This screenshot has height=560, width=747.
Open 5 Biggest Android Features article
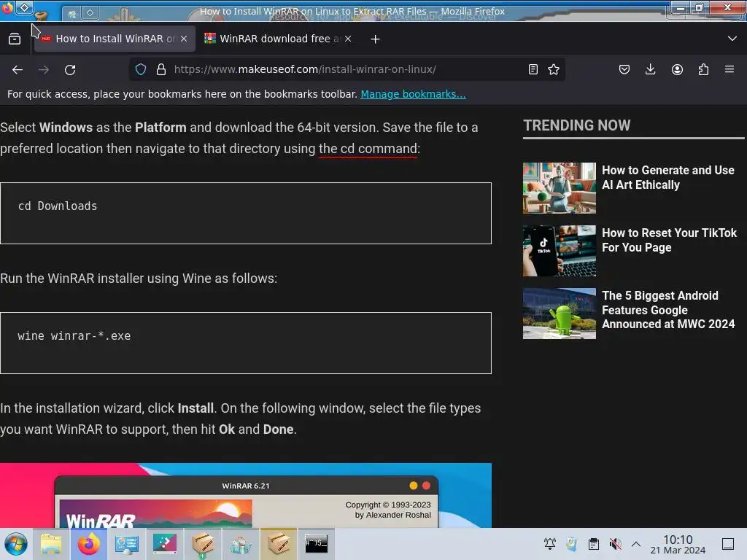(x=668, y=310)
